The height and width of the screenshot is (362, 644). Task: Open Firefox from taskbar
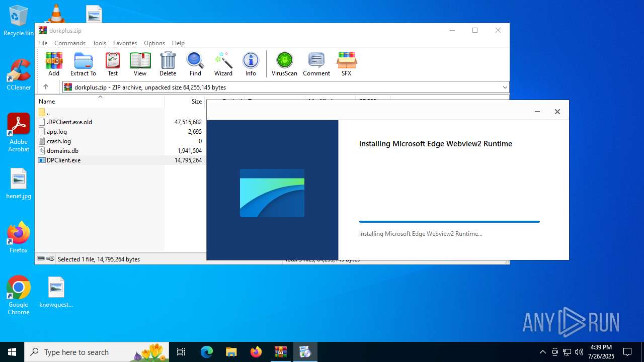coord(256,352)
